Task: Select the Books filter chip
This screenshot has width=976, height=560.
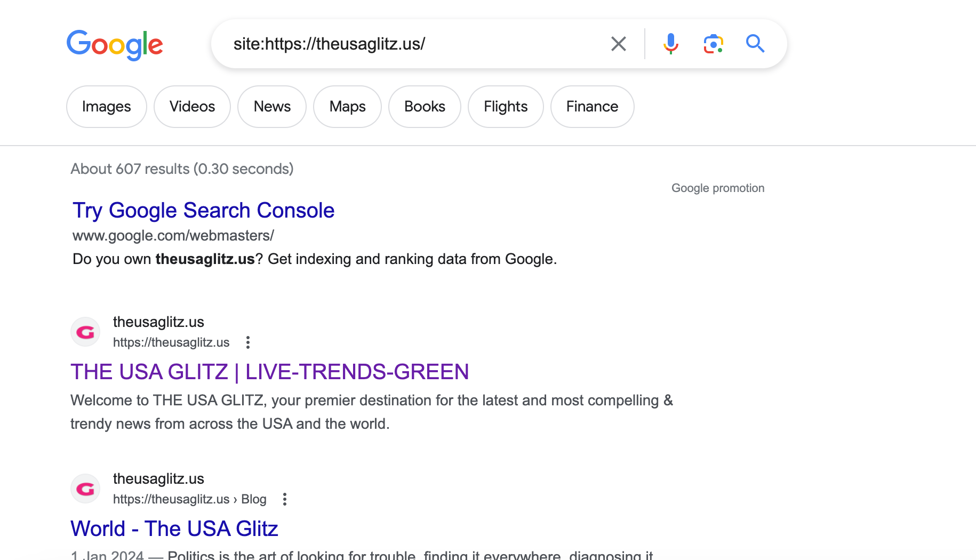Action: [424, 106]
